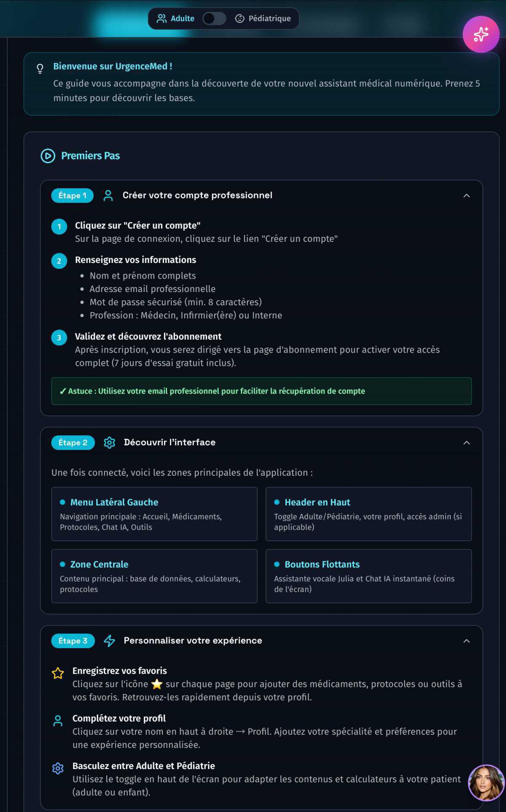
Task: Collapse the Personnaliser votre expérience section
Action: click(x=466, y=640)
